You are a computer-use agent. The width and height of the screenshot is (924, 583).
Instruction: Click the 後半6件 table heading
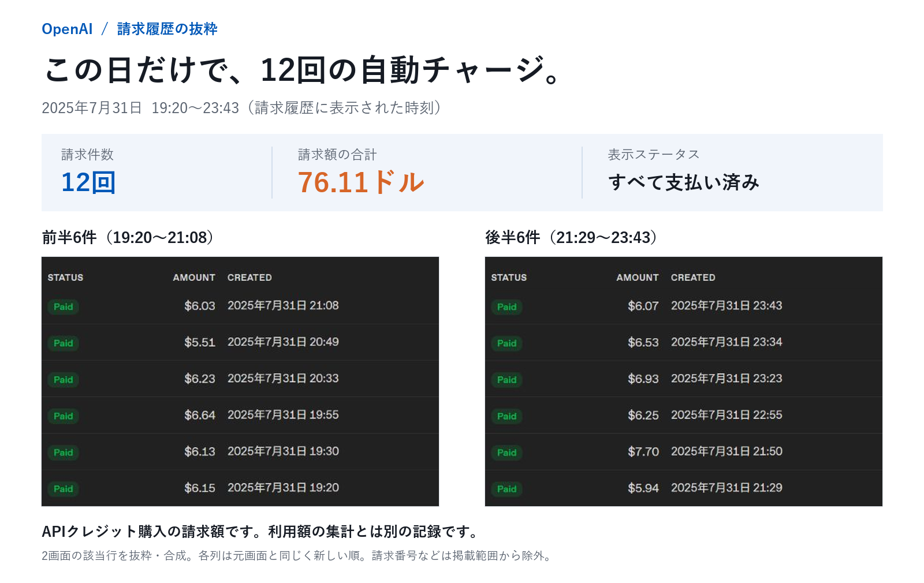pyautogui.click(x=571, y=237)
